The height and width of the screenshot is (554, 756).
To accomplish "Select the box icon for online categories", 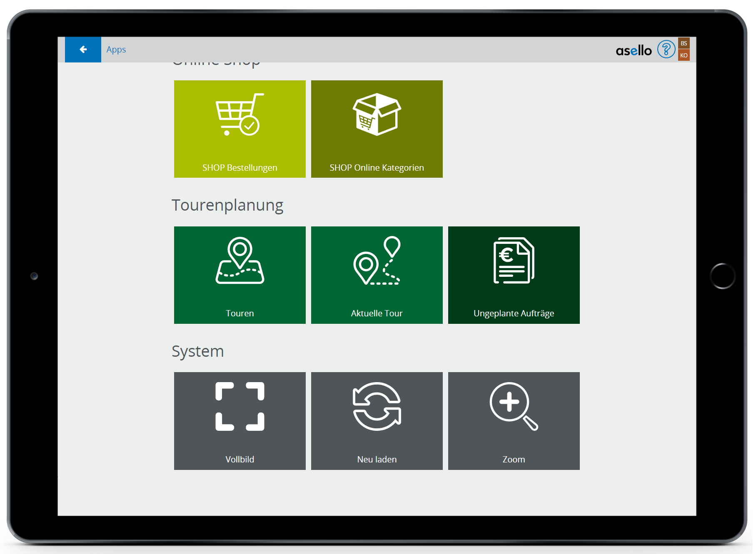I will [x=377, y=114].
